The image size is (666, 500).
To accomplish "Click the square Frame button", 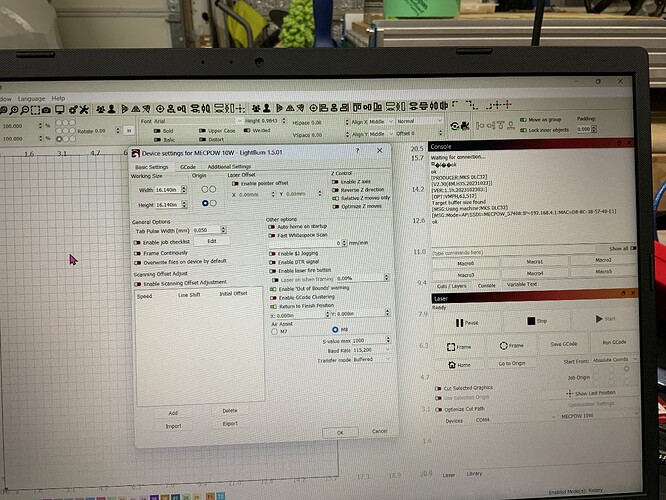I will tap(459, 347).
